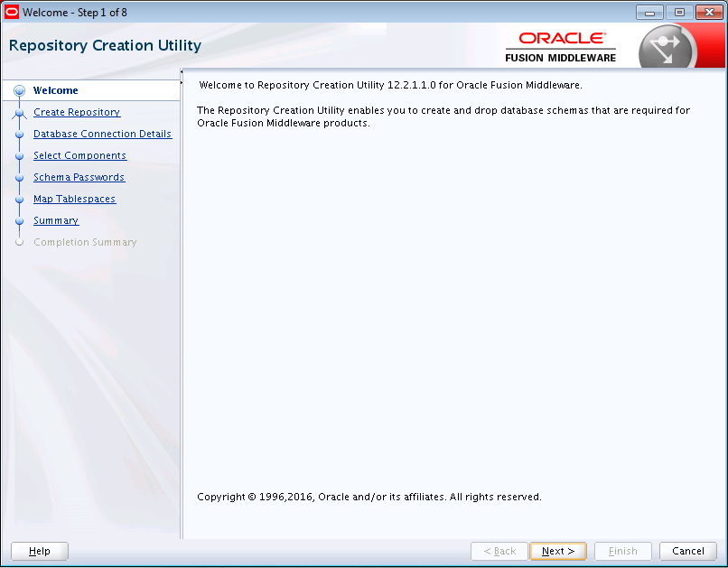Click the disabled Finish button
This screenshot has width=728, height=568.
point(623,551)
